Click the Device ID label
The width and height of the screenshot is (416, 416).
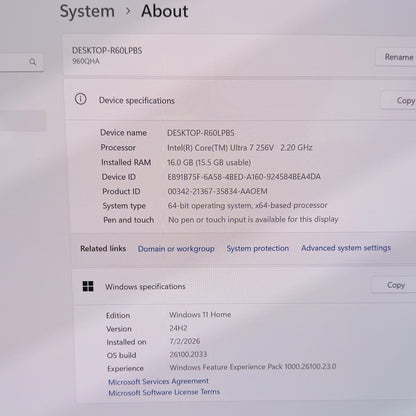point(119,177)
